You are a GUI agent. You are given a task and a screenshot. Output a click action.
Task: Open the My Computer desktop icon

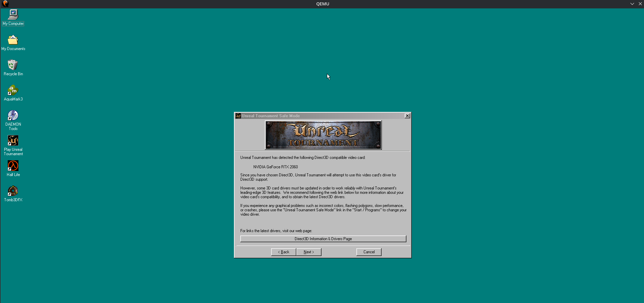13,14
